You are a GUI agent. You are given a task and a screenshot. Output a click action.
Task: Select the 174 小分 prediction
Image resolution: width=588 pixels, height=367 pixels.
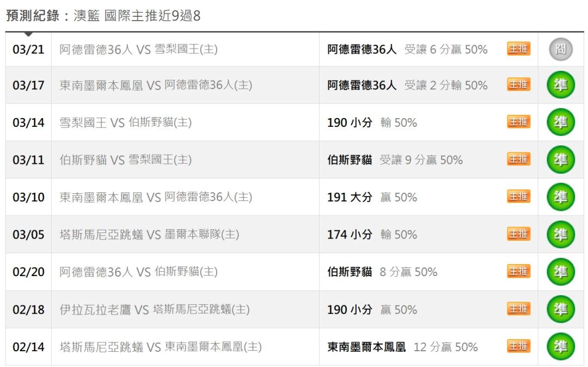coord(350,235)
